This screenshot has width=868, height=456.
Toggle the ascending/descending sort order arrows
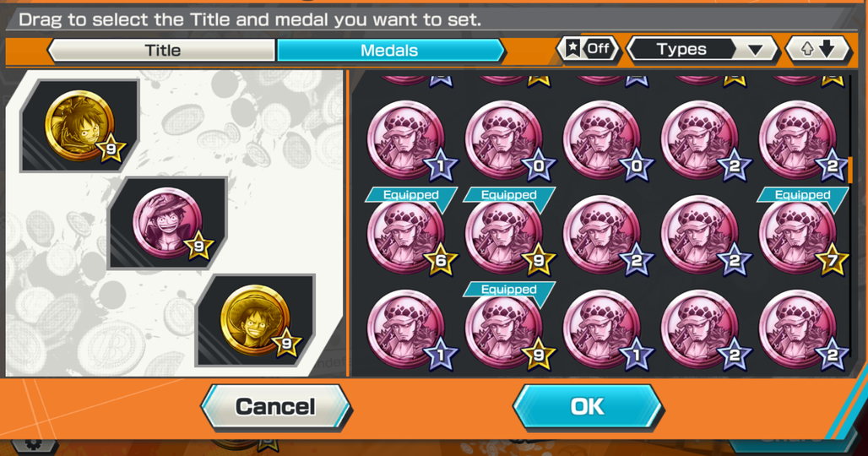[817, 49]
